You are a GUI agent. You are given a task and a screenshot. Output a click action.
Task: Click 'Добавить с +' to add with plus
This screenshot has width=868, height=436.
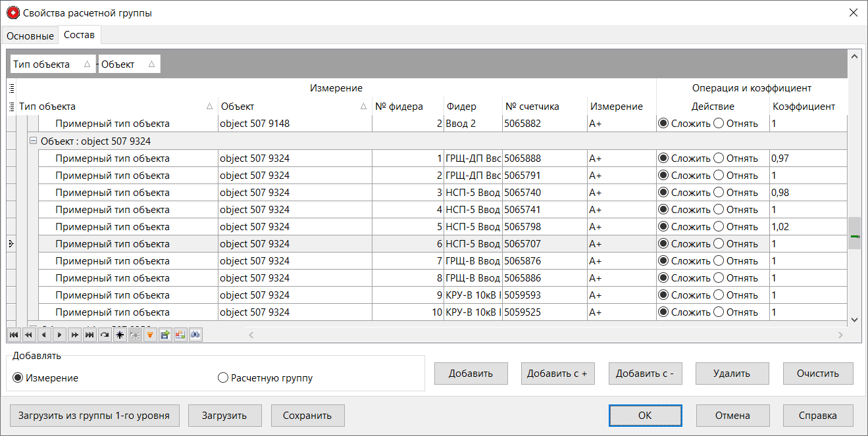tap(557, 373)
